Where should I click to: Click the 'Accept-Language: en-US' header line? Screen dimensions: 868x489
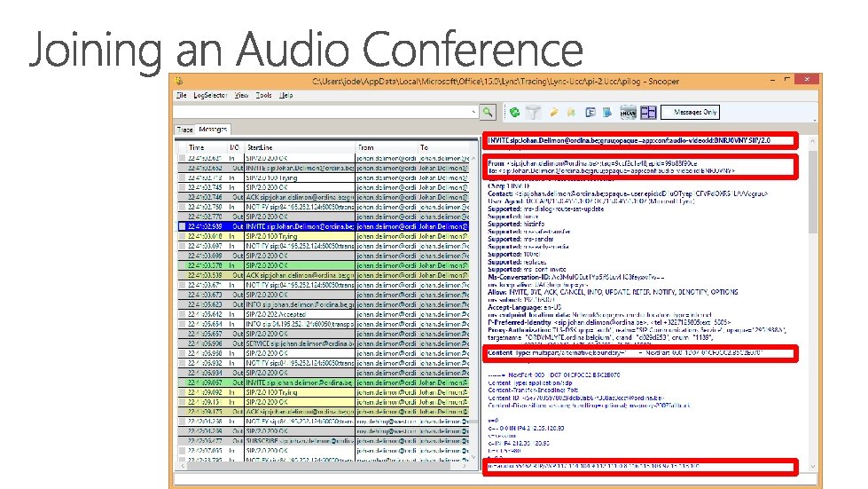pyautogui.click(x=524, y=307)
